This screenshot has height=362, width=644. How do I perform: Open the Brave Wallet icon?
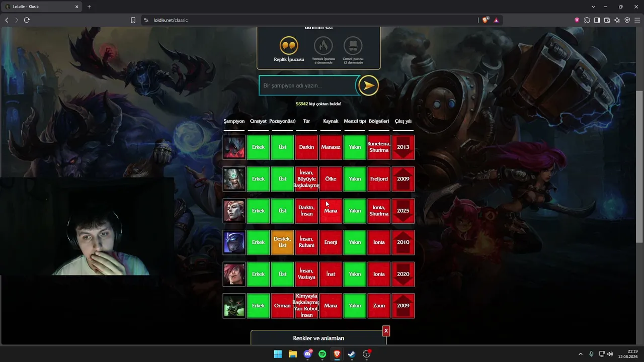pyautogui.click(x=607, y=20)
